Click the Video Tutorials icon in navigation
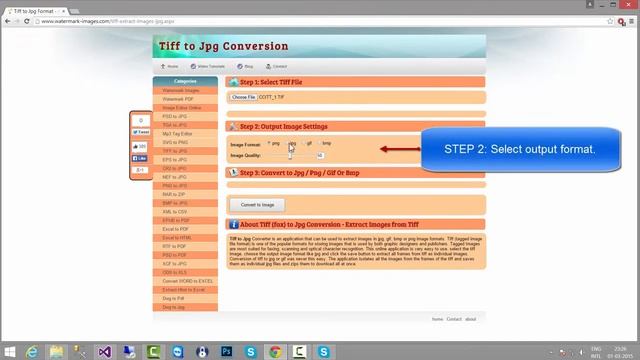The image size is (640, 360). 193,66
